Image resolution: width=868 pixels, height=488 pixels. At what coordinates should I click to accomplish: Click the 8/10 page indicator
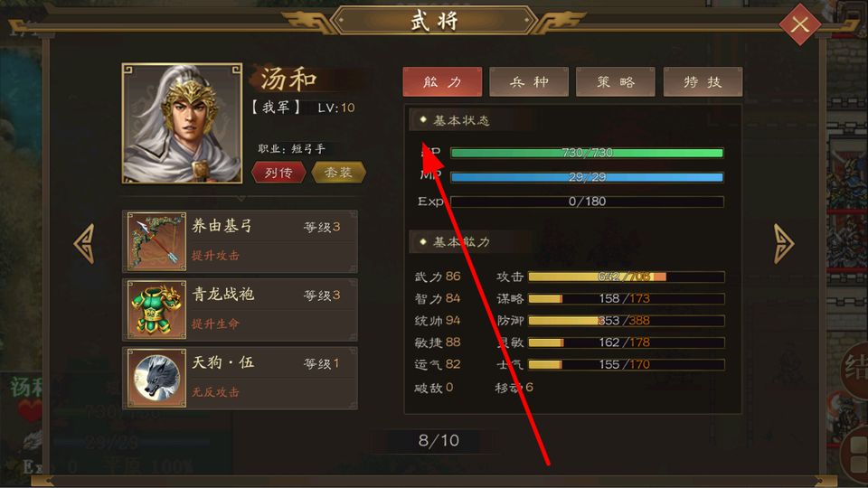(x=439, y=440)
